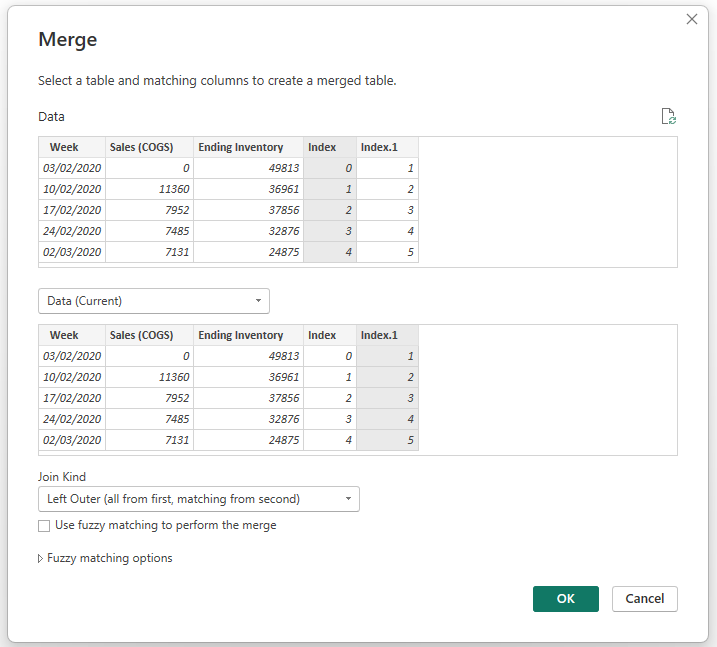Select Sales (COGS) header in bottom table
The width and height of the screenshot is (717, 647).
click(149, 335)
